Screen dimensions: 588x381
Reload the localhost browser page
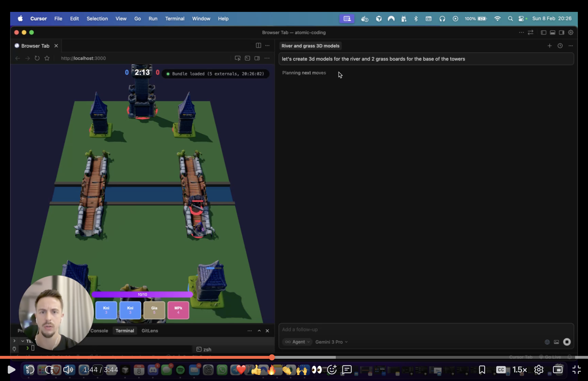37,58
